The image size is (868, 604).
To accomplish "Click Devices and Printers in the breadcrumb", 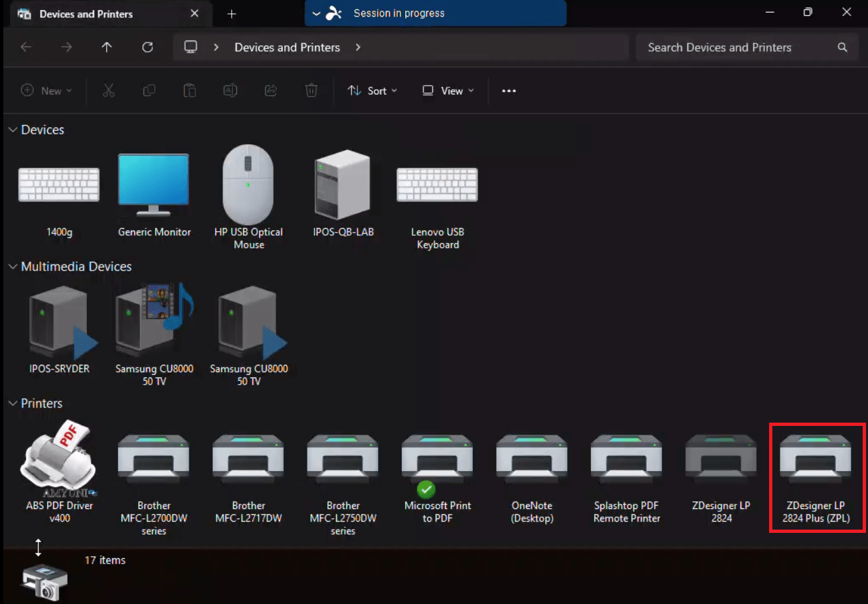I will [287, 47].
